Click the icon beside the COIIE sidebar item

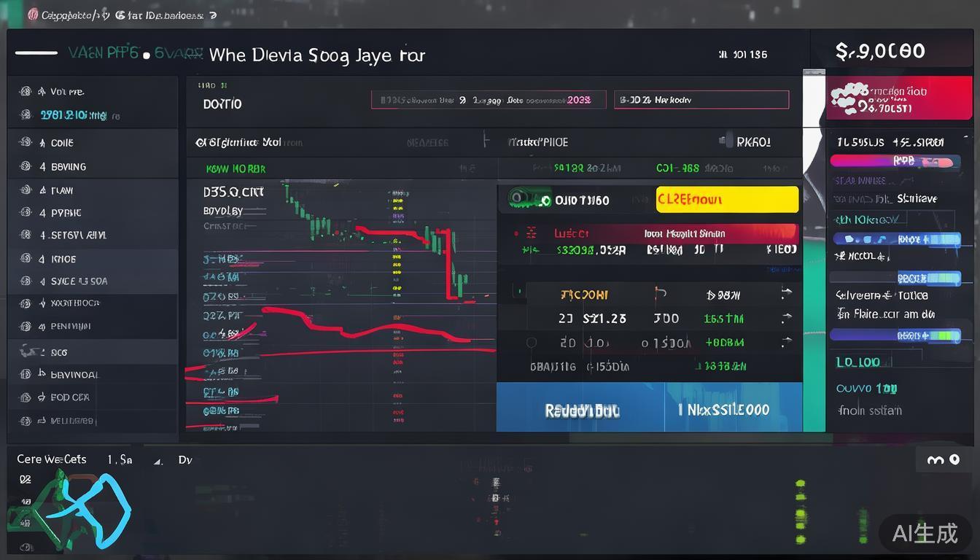coord(26,143)
